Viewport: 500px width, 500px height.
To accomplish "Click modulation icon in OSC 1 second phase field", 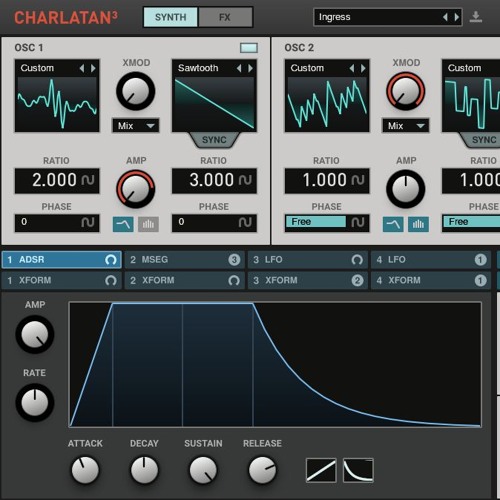I will click(x=245, y=222).
